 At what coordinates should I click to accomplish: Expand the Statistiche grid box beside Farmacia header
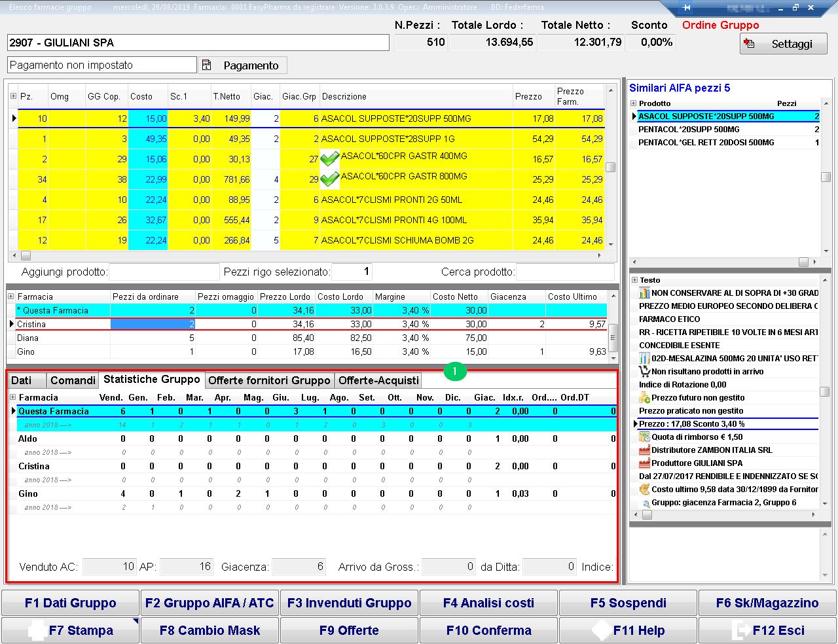pyautogui.click(x=12, y=397)
